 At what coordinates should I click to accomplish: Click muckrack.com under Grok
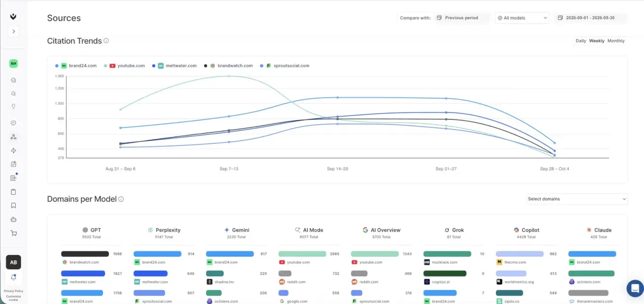click(x=444, y=262)
